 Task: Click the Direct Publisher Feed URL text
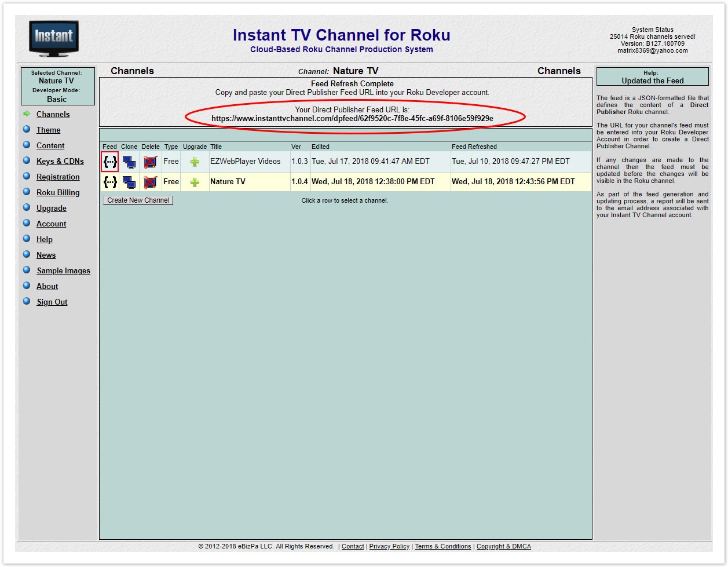click(352, 119)
